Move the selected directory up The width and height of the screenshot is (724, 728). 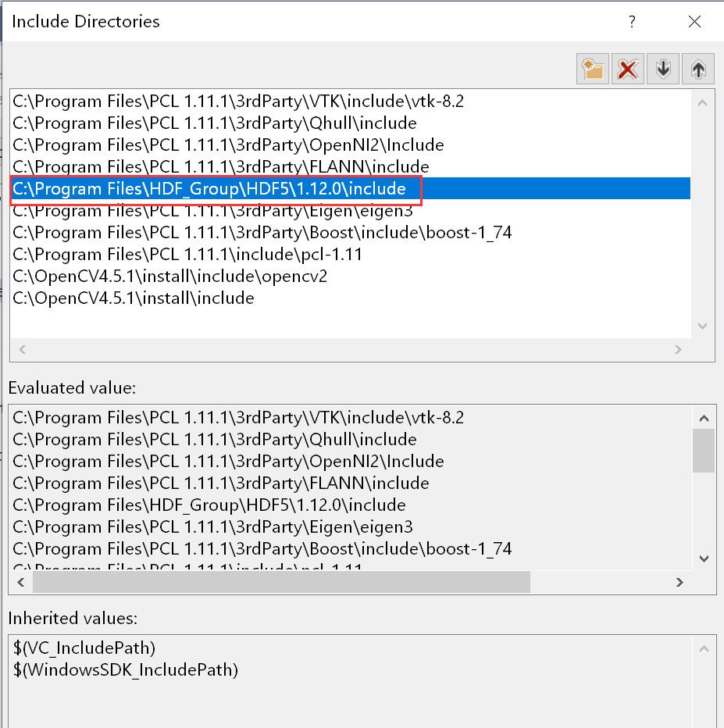click(697, 69)
